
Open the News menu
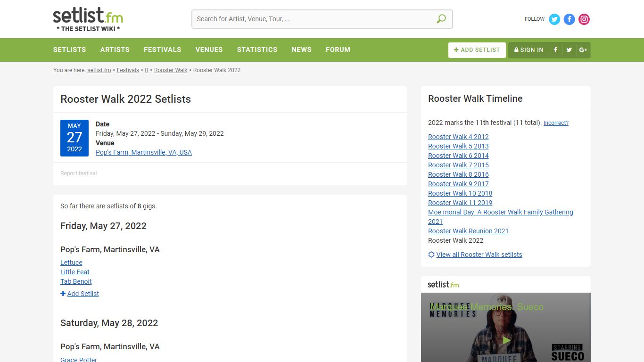click(302, 49)
